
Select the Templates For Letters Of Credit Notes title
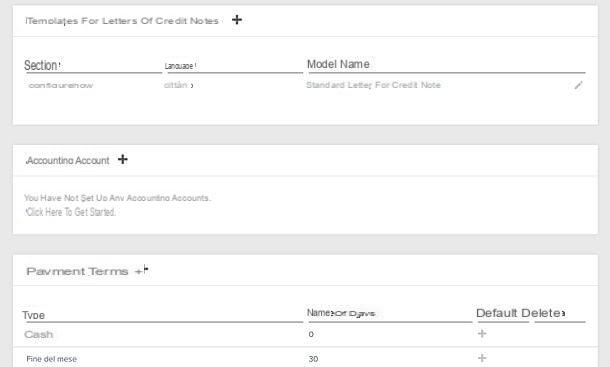(122, 21)
